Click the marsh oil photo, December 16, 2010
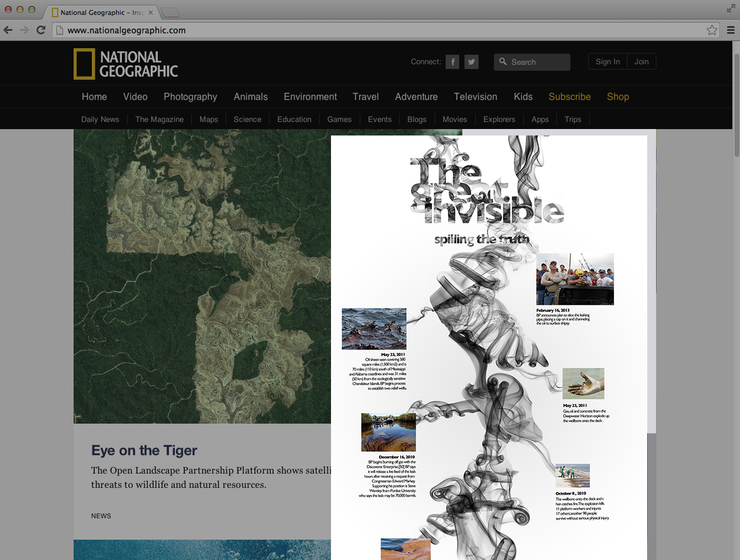 [x=388, y=433]
